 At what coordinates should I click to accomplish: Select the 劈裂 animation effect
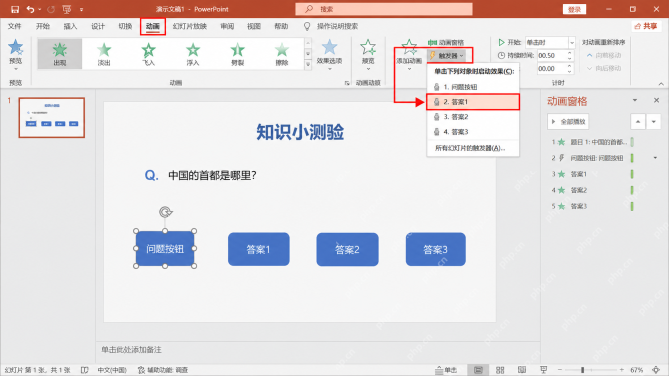[237, 53]
